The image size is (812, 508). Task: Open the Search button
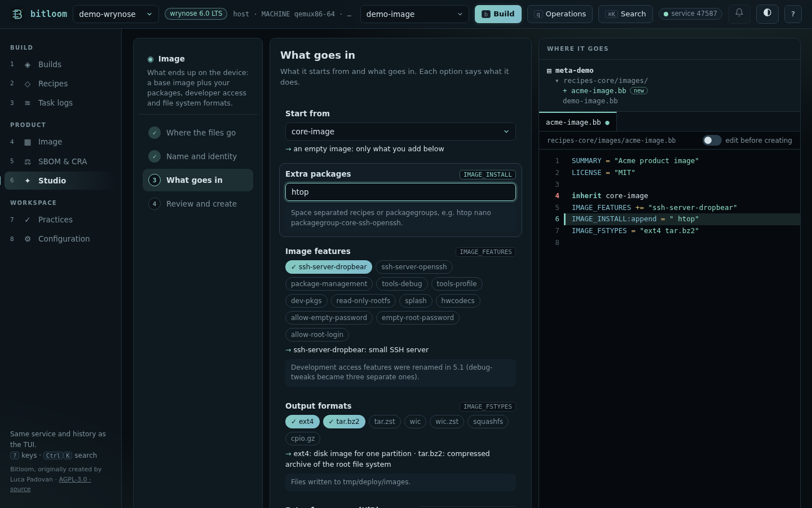pos(625,14)
